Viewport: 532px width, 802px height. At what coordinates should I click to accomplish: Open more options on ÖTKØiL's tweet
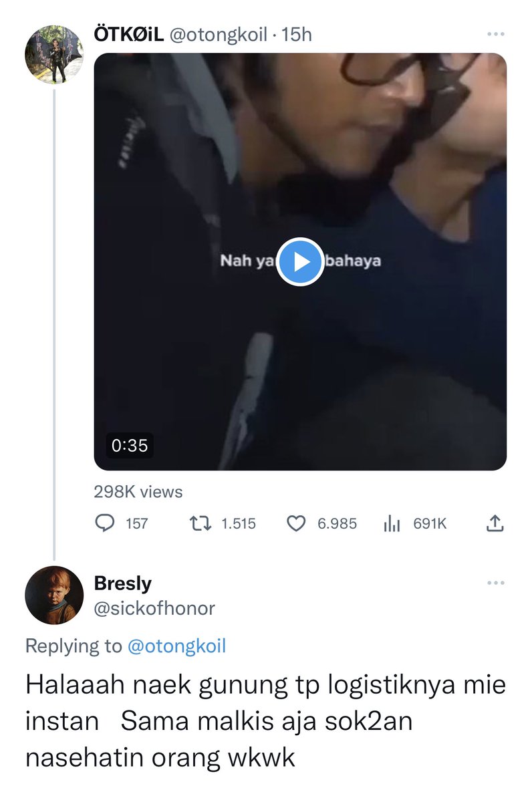[496, 33]
